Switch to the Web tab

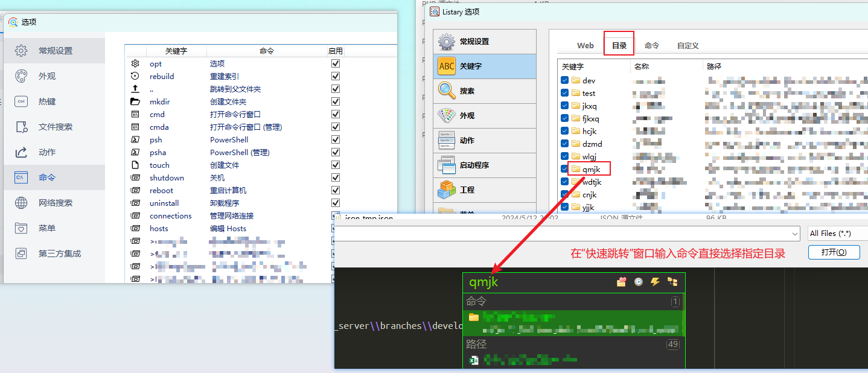[x=586, y=45]
